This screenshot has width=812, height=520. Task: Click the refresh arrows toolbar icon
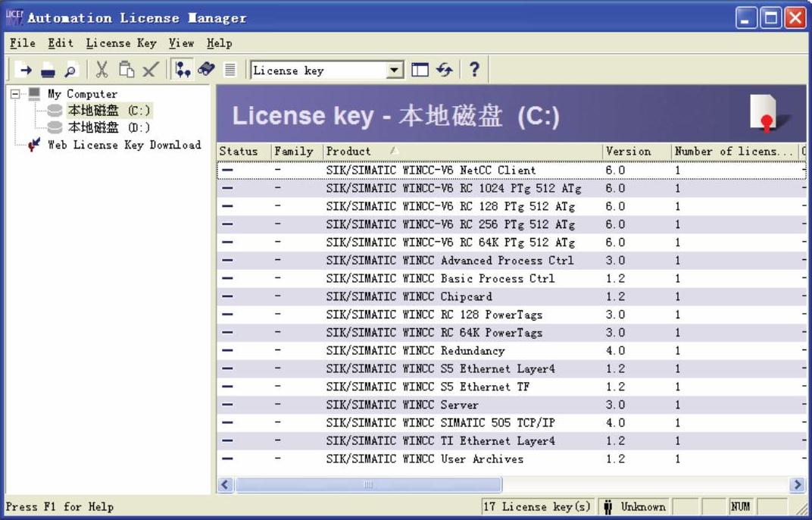coord(444,70)
